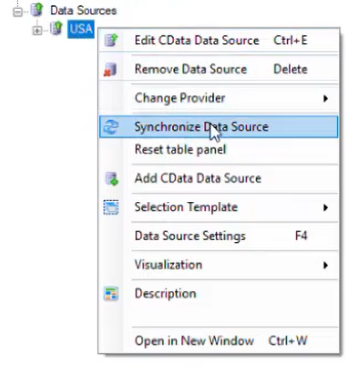Screen dimensions: 360x367
Task: Choose Open in New Window
Action: pos(219,341)
